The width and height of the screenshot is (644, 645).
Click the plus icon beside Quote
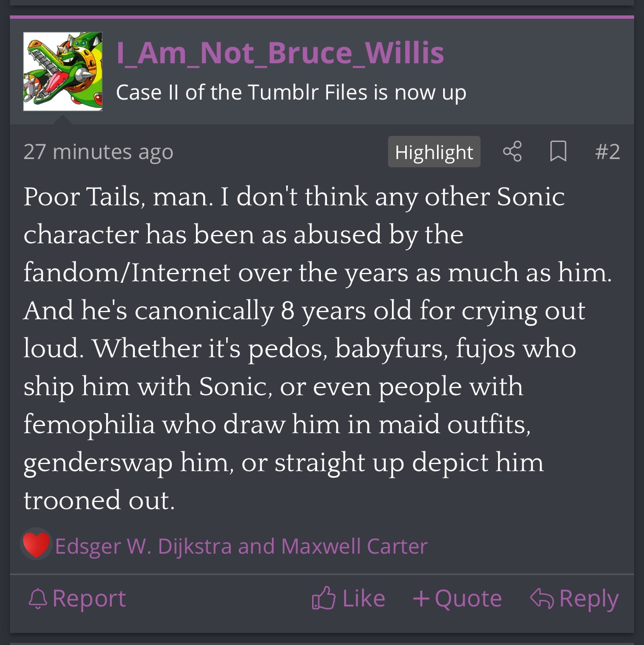click(x=421, y=598)
